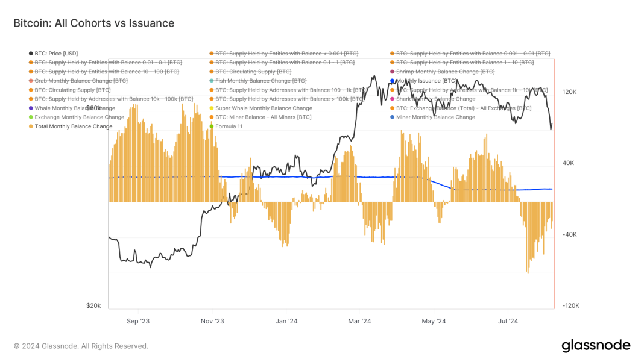This screenshot has width=644, height=362.
Task: Click the yellow Super Whale Monthly Balance Change dot
Action: [x=212, y=108]
